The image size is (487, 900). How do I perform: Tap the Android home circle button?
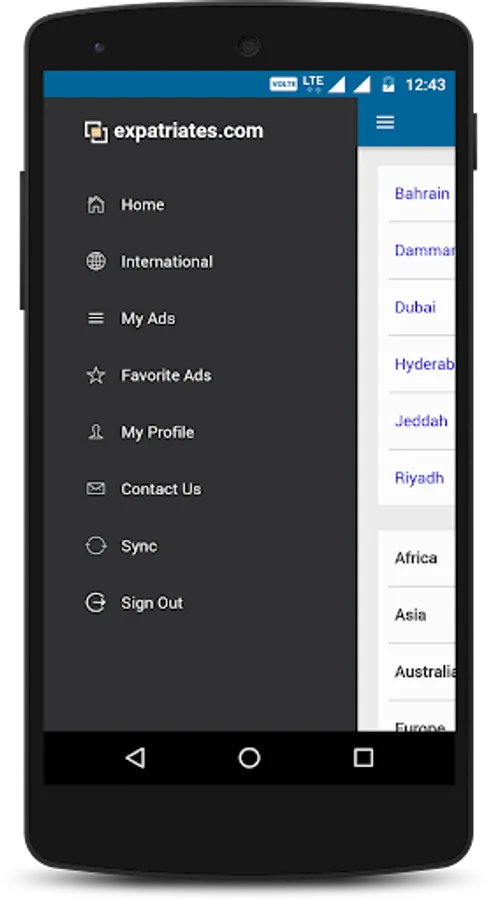coord(249,758)
